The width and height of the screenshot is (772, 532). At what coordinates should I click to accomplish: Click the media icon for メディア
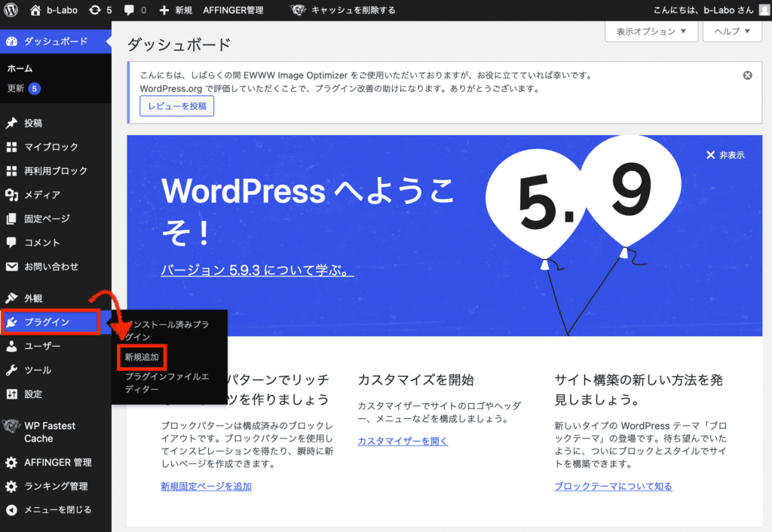point(11,194)
